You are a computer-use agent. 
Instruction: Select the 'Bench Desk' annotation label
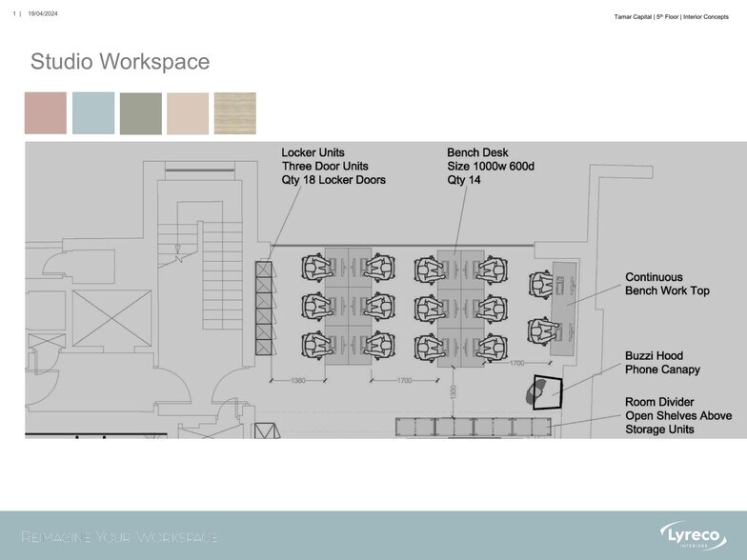click(x=477, y=152)
